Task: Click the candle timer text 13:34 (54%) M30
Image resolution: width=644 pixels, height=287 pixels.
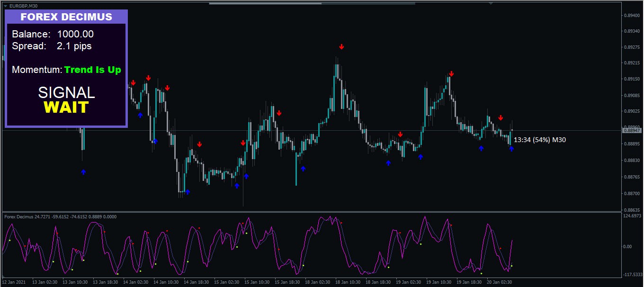Action: pos(539,140)
